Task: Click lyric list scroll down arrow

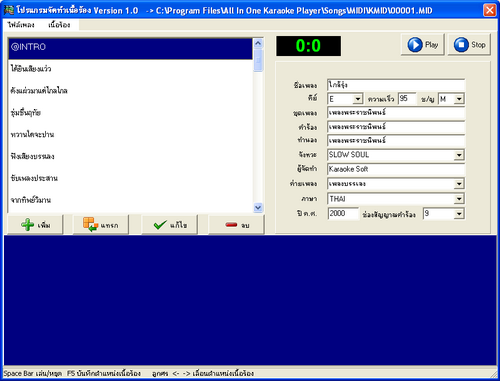Action: pos(258,207)
